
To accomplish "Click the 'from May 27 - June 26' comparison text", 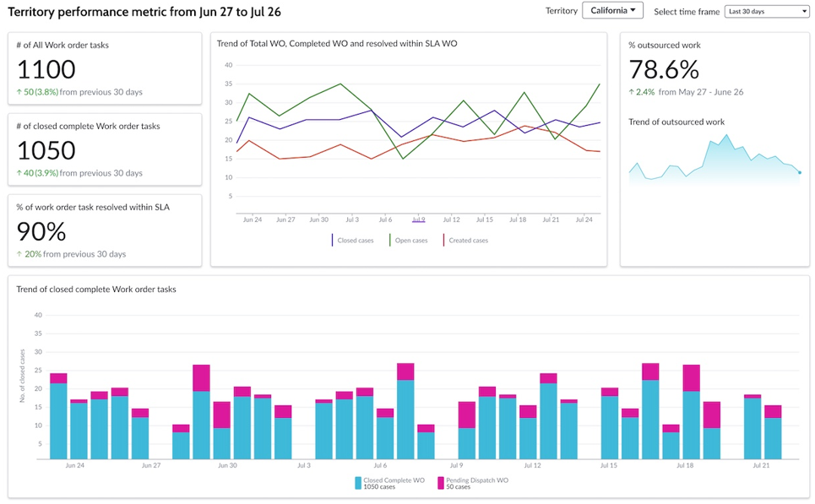I will 701,92.
